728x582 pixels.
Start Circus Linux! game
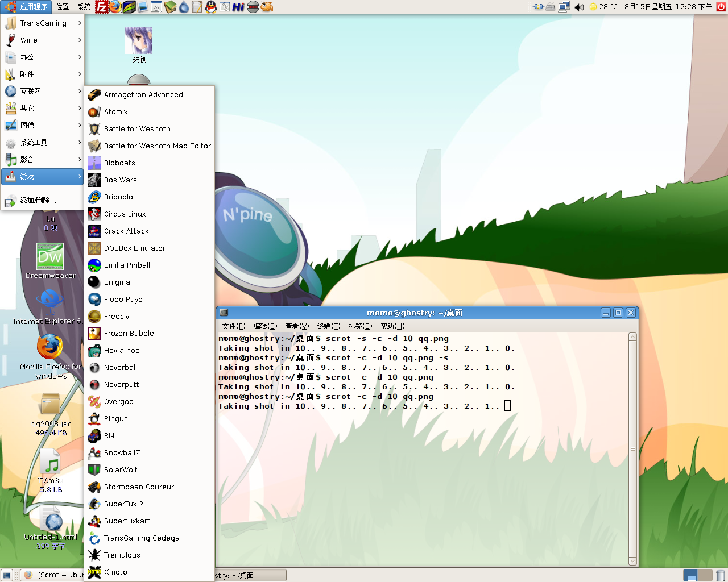pyautogui.click(x=150, y=214)
